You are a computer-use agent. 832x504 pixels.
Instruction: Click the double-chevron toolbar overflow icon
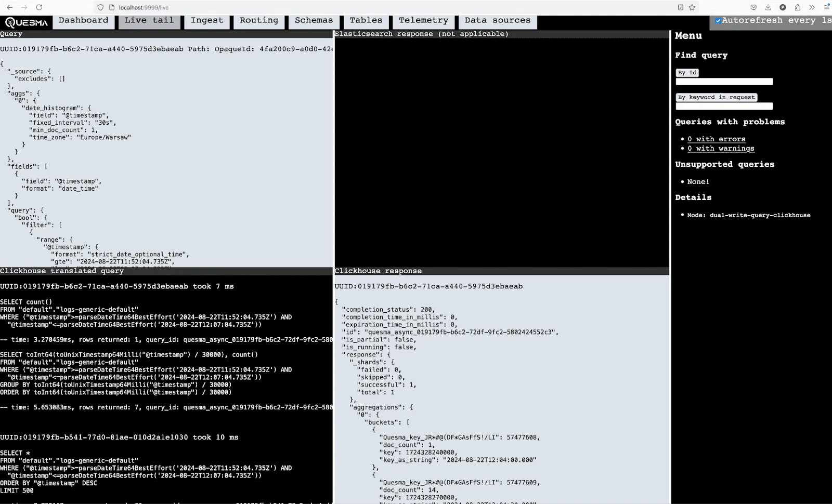point(812,7)
